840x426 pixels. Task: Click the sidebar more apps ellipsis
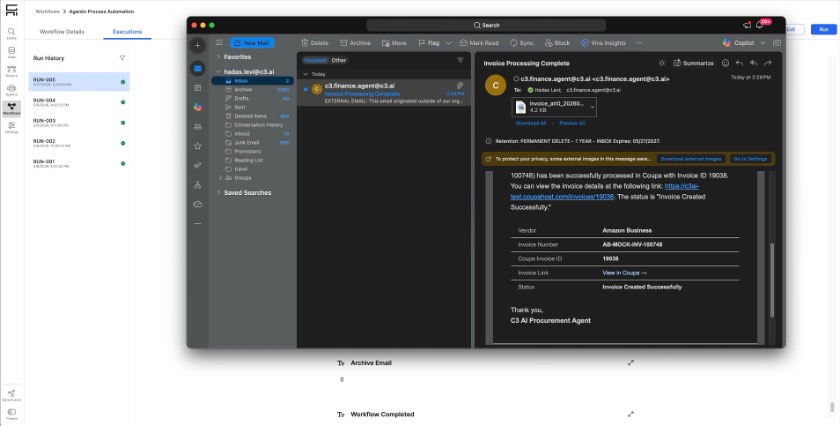pyautogui.click(x=198, y=223)
